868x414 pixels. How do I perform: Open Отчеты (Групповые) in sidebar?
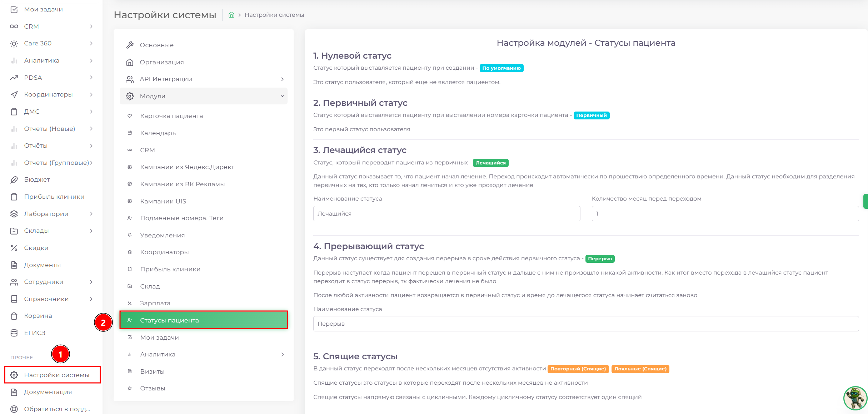point(51,163)
